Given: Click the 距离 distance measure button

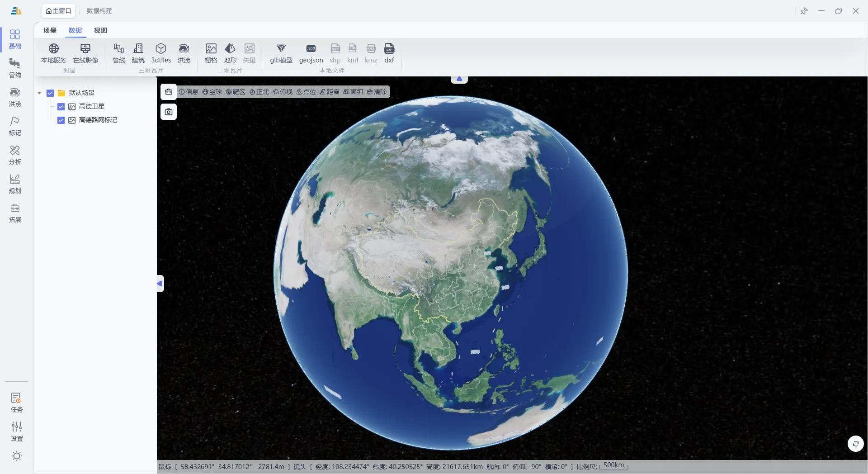Looking at the screenshot, I should tap(330, 92).
